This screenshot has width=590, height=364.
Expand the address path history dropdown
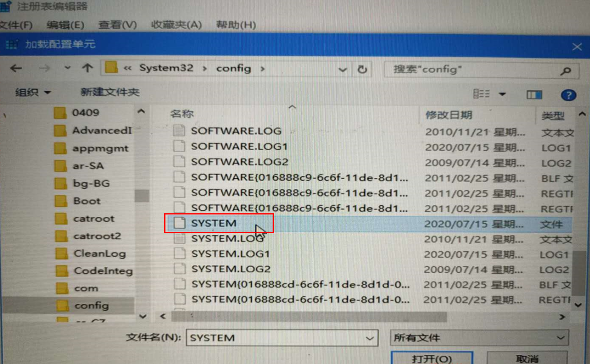[342, 70]
